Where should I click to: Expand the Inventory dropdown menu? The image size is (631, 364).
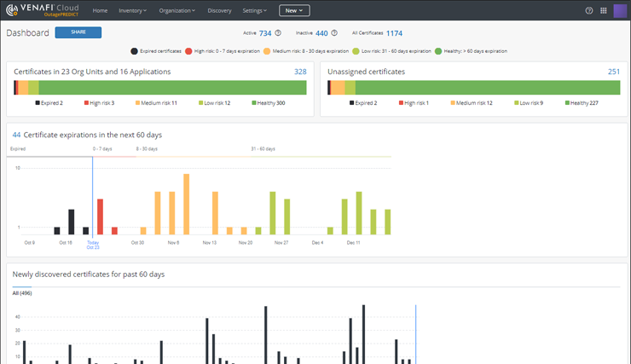click(132, 11)
